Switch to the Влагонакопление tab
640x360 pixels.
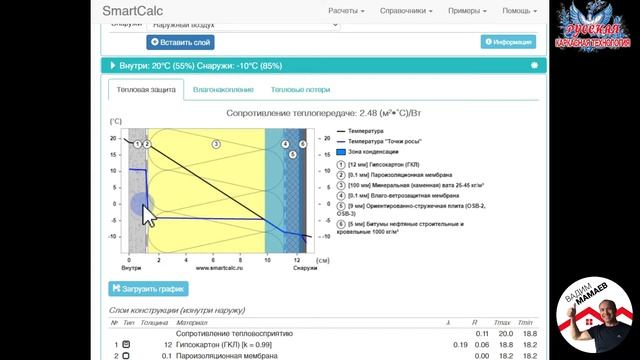(223, 89)
